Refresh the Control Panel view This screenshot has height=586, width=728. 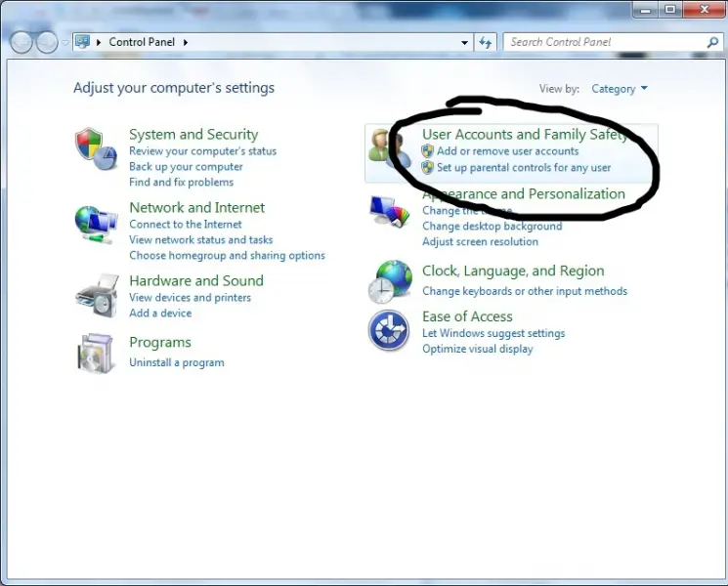coord(486,42)
